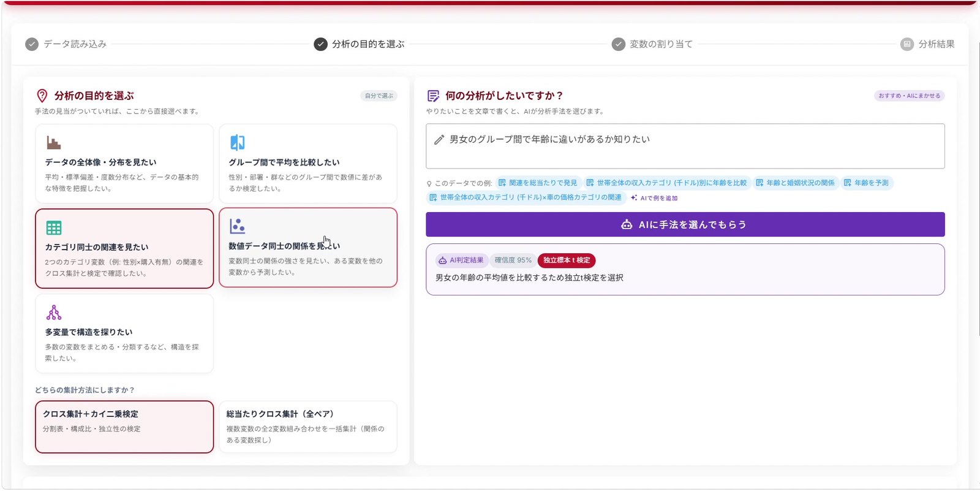Select クロス集計＋カイ二乗検定 method option

point(124,427)
